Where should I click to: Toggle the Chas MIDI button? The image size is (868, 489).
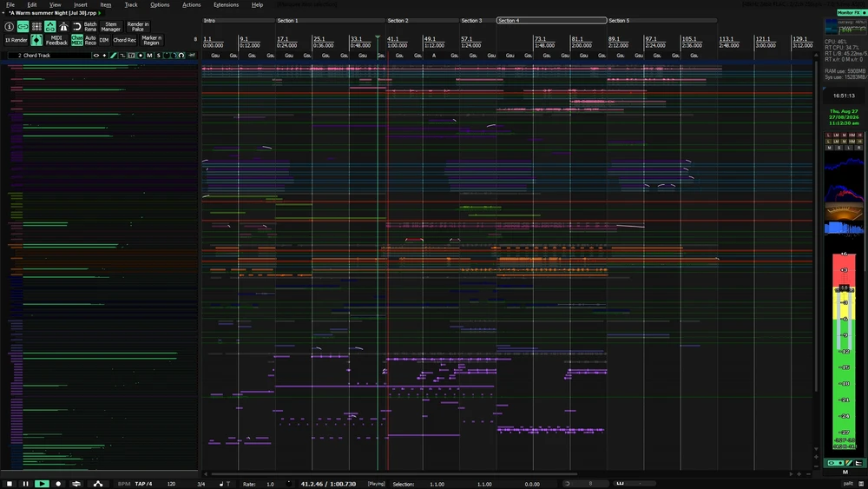77,40
